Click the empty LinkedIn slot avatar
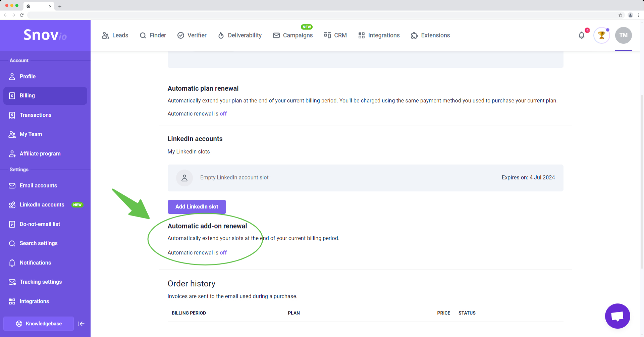 tap(184, 178)
